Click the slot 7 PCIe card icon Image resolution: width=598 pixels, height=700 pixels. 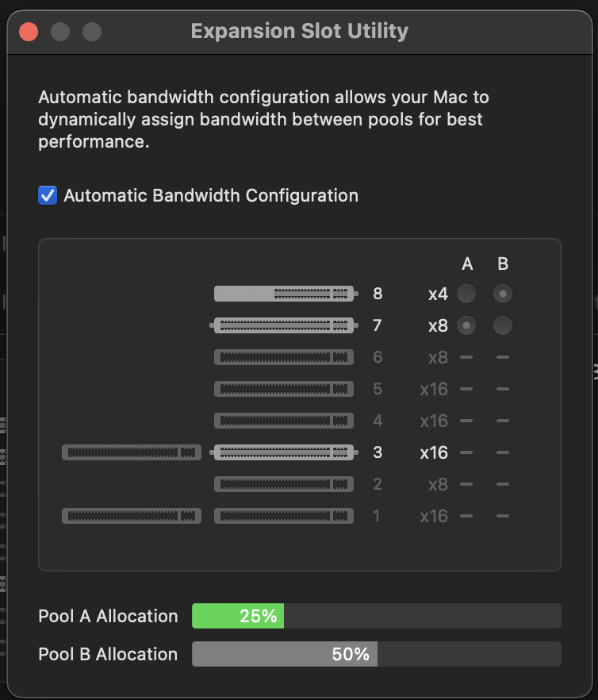pyautogui.click(x=284, y=325)
